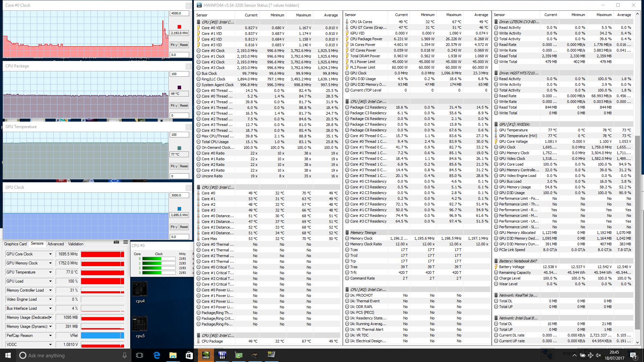Open the PerfCap Reason dropdown arrow
The image size is (644, 362).
click(x=50, y=336)
